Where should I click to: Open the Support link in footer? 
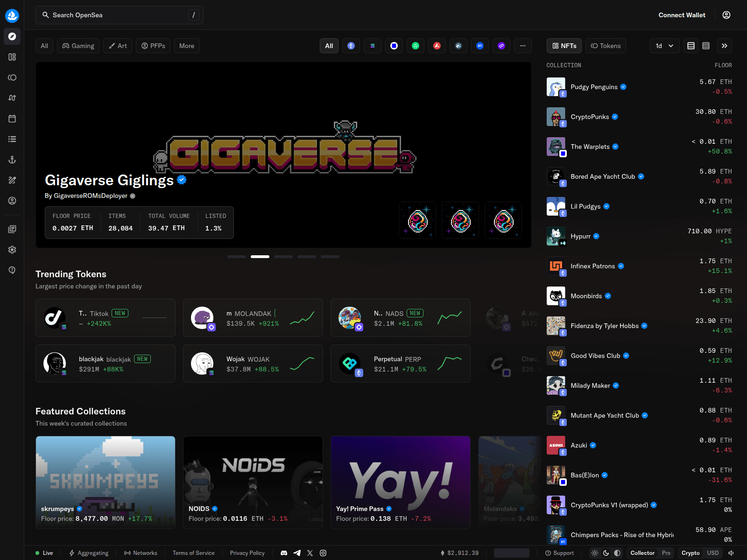(x=560, y=553)
